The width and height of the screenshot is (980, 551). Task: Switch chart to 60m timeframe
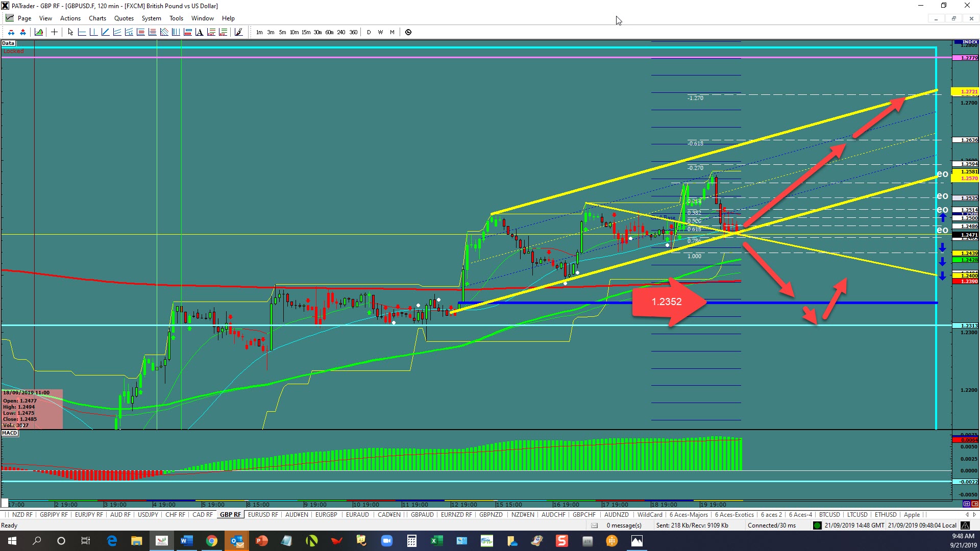(329, 32)
